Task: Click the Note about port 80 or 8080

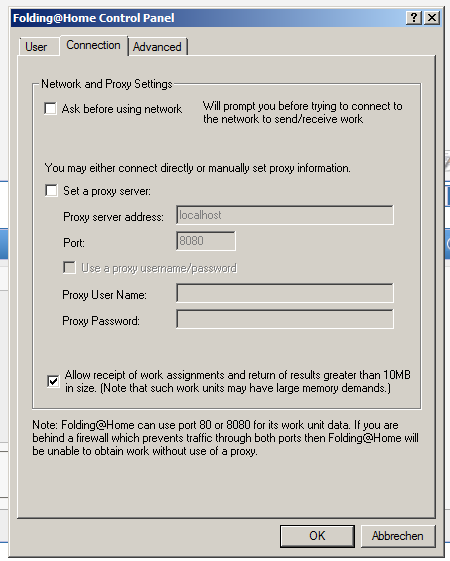Action: (225, 438)
